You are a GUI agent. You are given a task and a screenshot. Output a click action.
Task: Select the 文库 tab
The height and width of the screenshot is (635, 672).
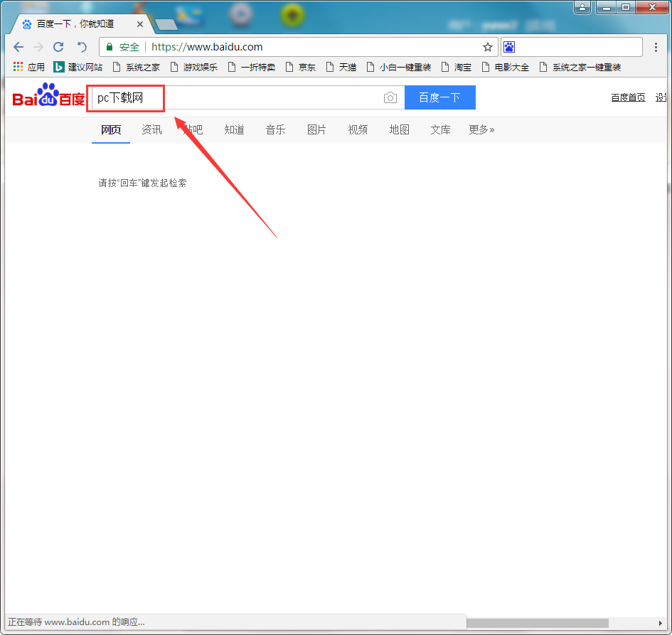point(441,130)
